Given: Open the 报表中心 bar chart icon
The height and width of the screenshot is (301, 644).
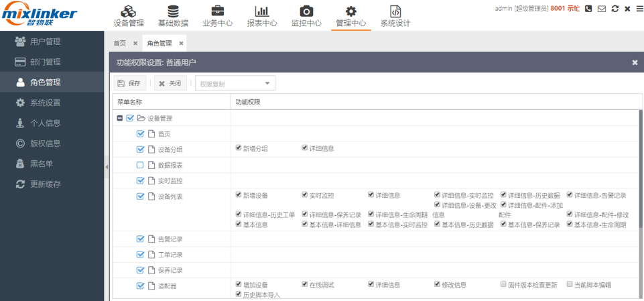Looking at the screenshot, I should pos(262,11).
